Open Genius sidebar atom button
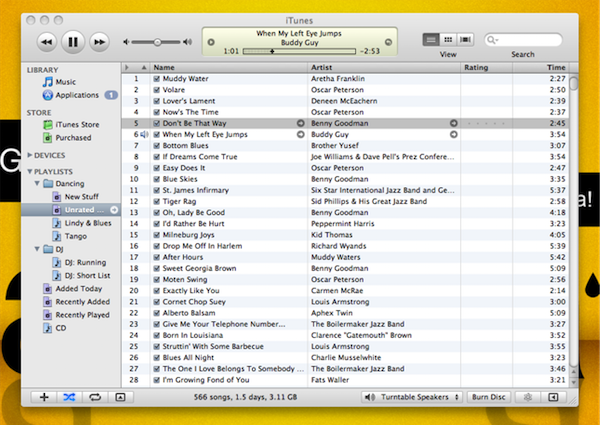This screenshot has height=425, width=600. click(x=528, y=397)
